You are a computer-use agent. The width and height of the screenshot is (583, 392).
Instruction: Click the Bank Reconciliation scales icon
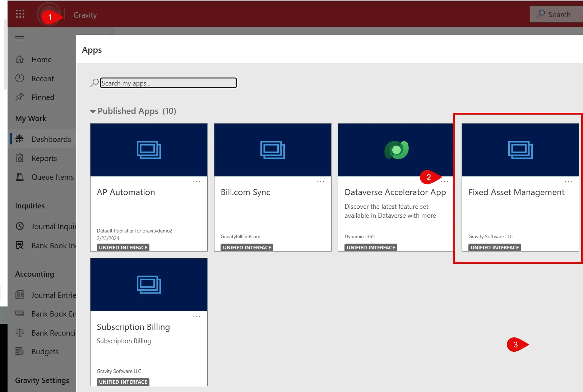click(20, 332)
